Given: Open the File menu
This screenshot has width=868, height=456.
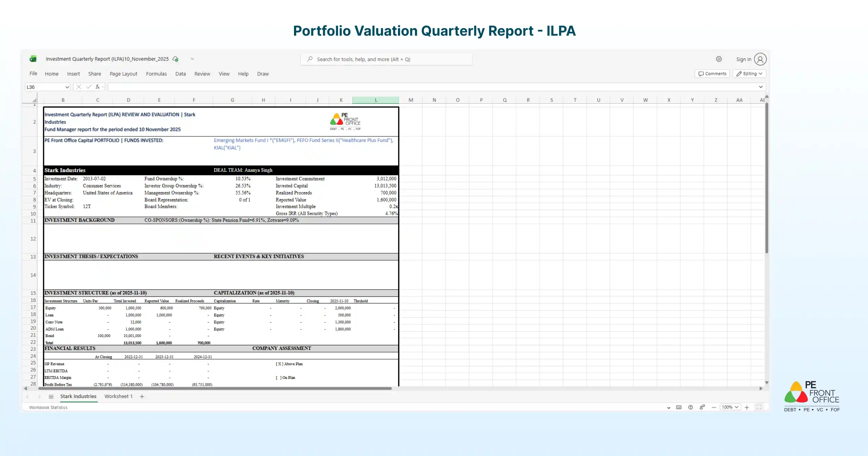Looking at the screenshot, I should point(33,74).
